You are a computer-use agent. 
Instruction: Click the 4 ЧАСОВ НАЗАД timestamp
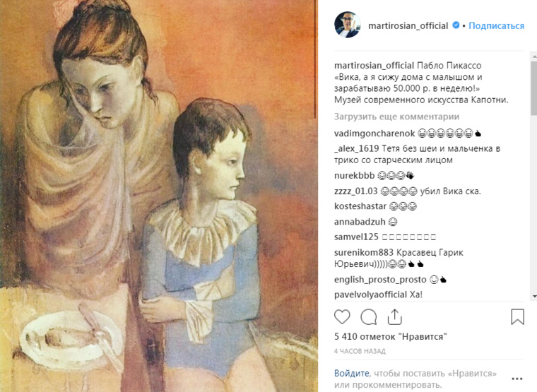click(x=360, y=351)
